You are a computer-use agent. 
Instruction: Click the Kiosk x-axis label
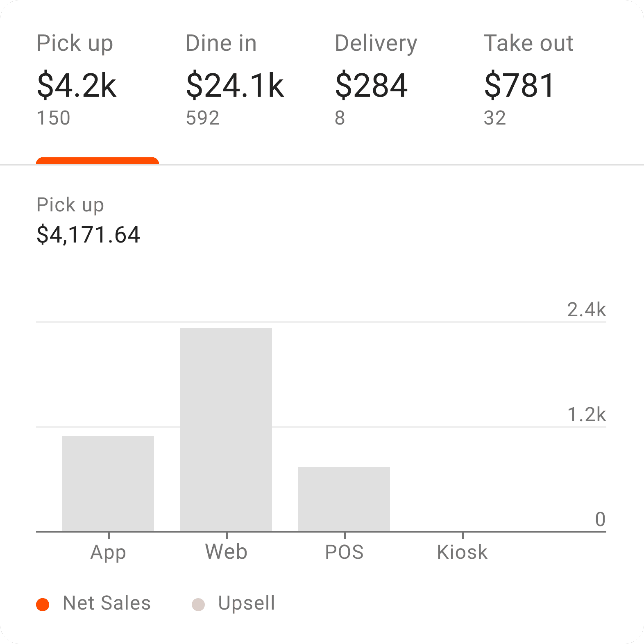[462, 552]
